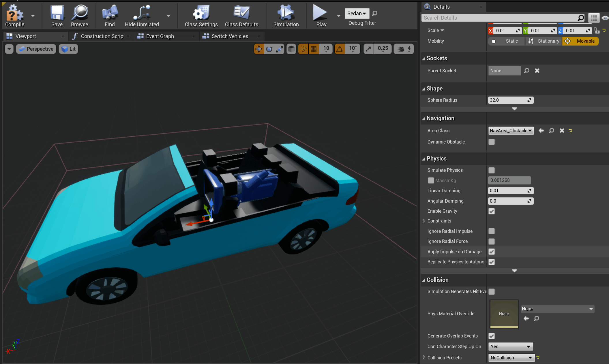Enable Dynamic Obstacle checkbox
This screenshot has height=364, width=609.
click(x=492, y=142)
